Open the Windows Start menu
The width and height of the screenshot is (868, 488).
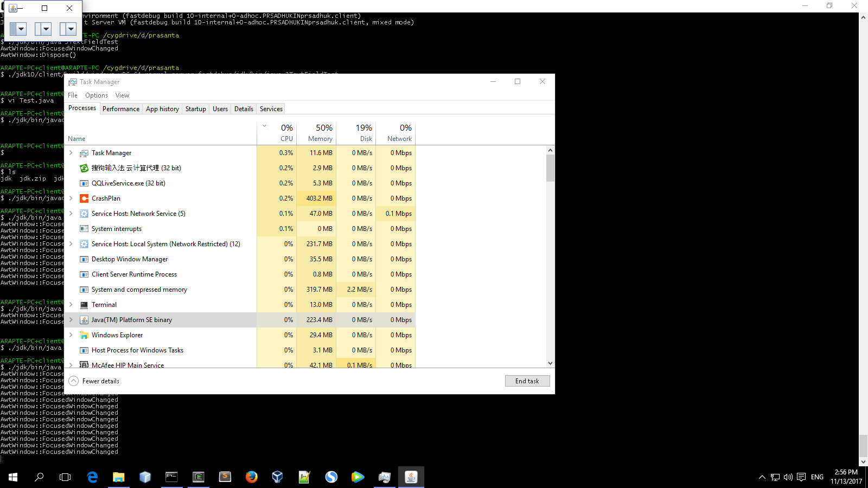[13, 477]
